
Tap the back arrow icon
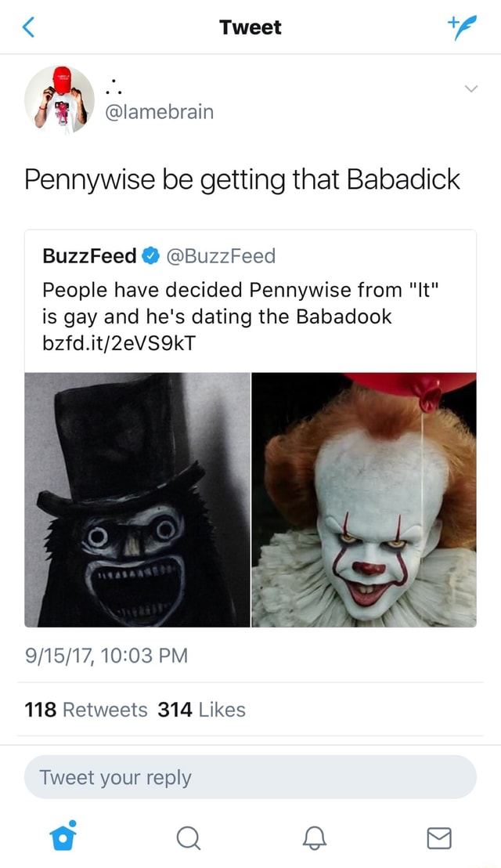[x=28, y=28]
